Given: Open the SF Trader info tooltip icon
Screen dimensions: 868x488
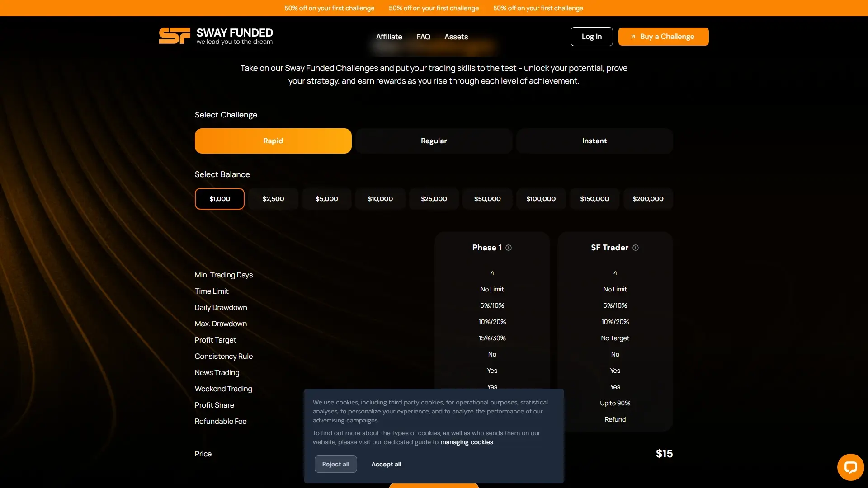Looking at the screenshot, I should pos(635,248).
